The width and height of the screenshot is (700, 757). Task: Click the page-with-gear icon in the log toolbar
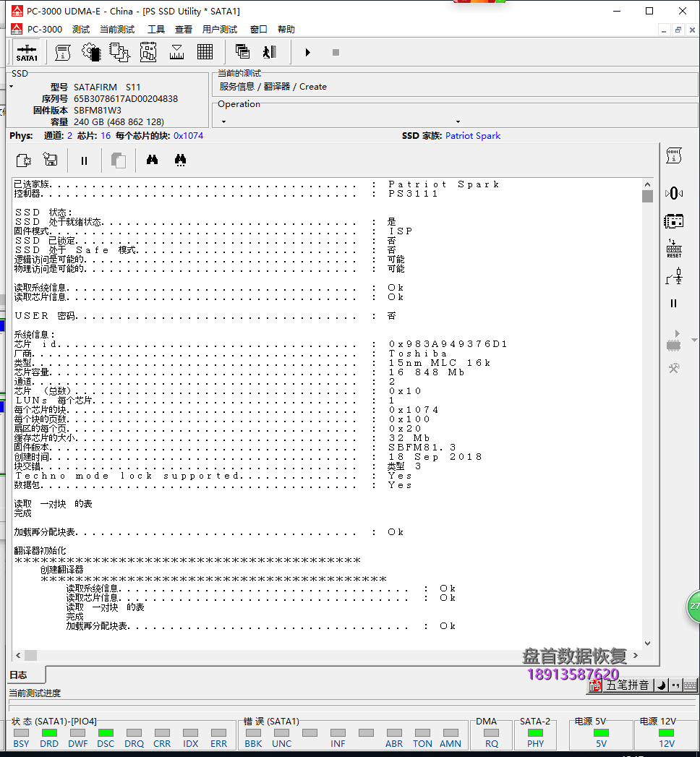(x=24, y=161)
